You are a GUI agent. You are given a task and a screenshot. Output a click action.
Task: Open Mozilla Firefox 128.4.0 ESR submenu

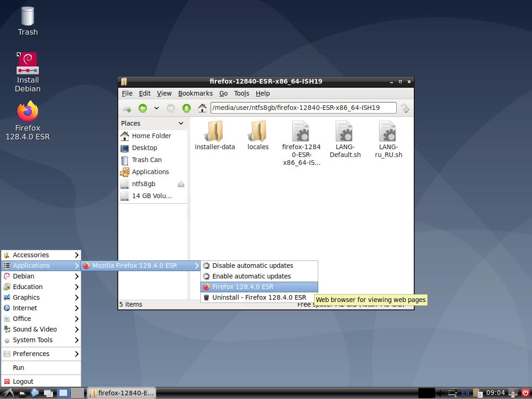coord(140,266)
